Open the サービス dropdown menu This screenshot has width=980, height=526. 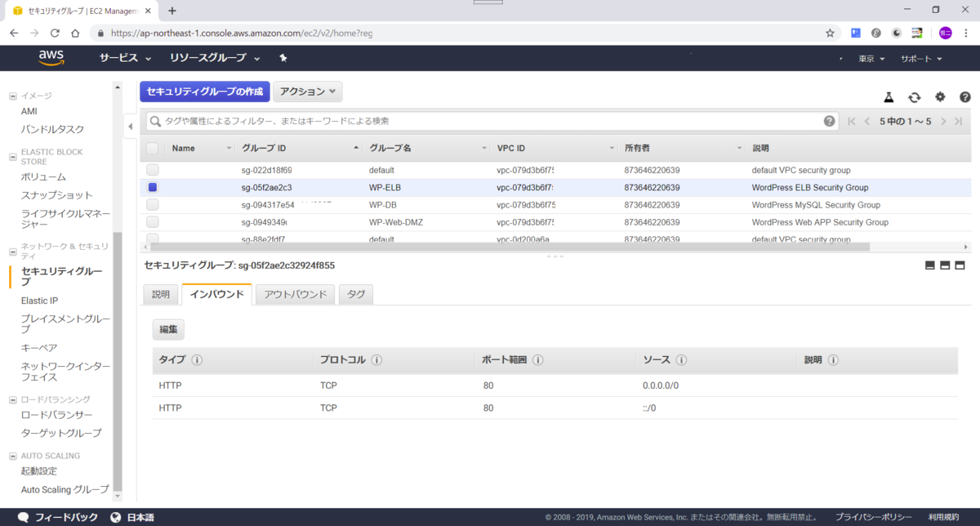(x=126, y=59)
